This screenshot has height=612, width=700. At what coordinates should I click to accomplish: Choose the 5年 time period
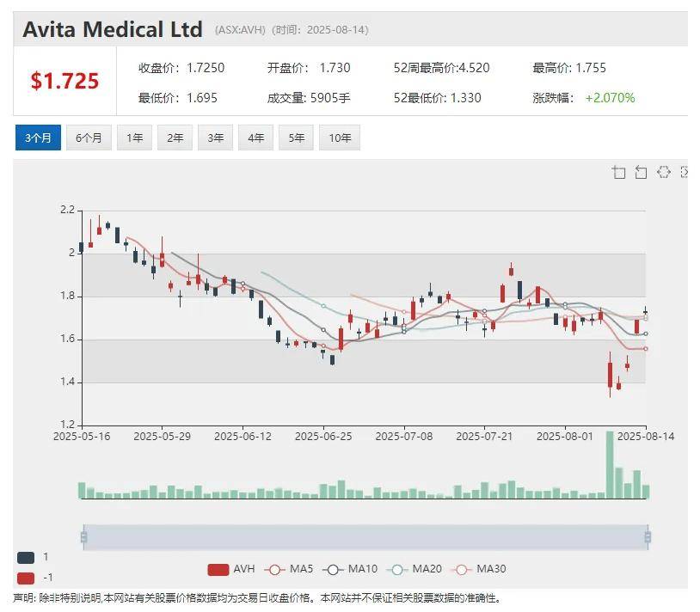tap(297, 138)
